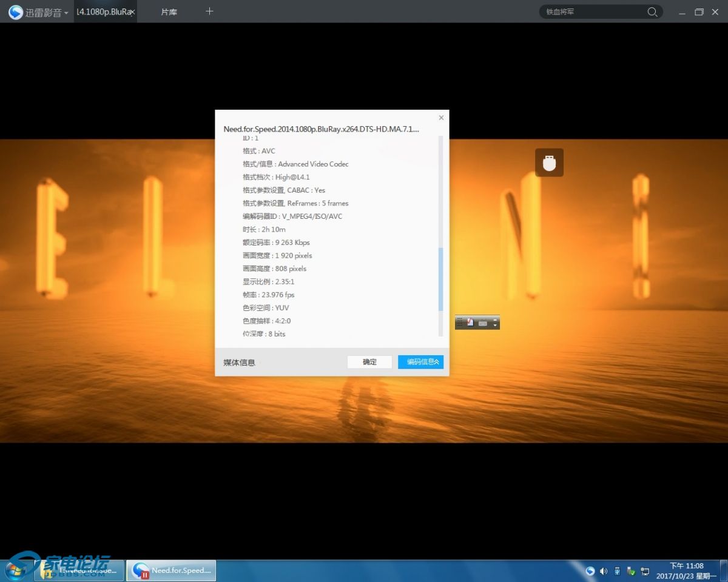Open the IME language bar options arrow
The image size is (728, 582).
pyautogui.click(x=495, y=326)
